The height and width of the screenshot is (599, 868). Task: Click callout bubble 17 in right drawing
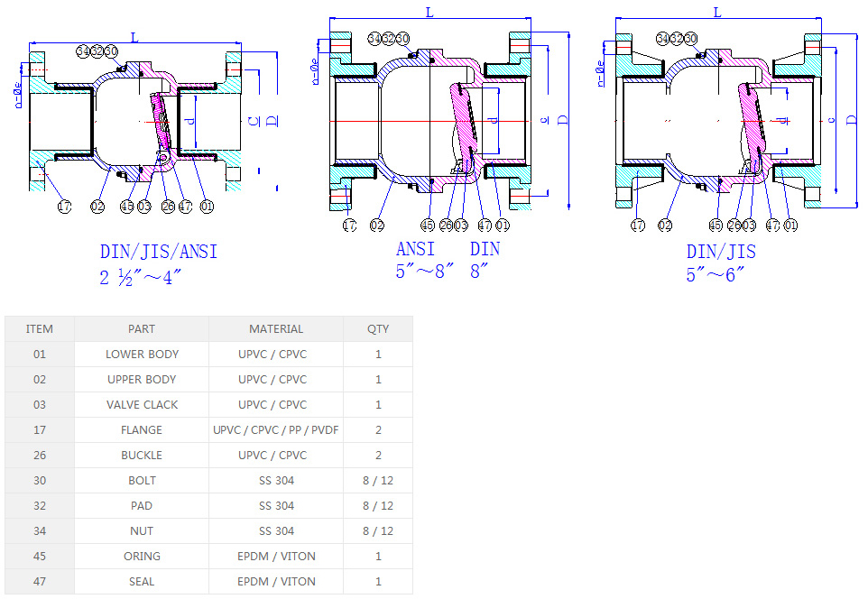pyautogui.click(x=639, y=226)
